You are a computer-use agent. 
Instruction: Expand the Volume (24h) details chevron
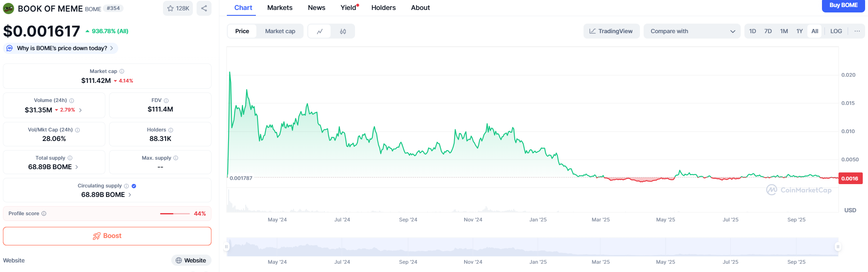tap(80, 110)
